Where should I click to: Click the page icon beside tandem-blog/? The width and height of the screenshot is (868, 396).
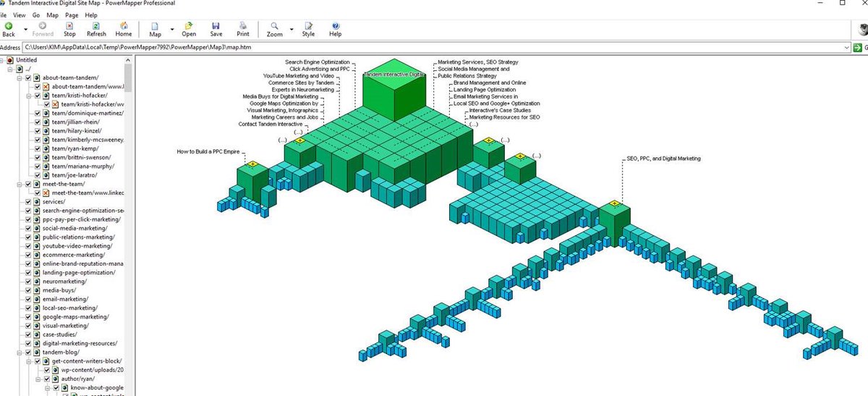coord(37,353)
